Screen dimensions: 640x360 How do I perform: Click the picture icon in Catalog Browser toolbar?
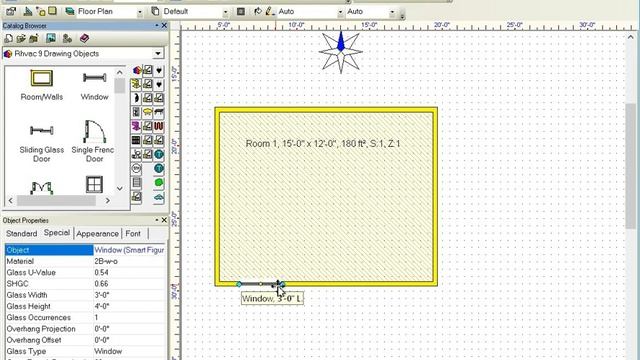[51, 39]
